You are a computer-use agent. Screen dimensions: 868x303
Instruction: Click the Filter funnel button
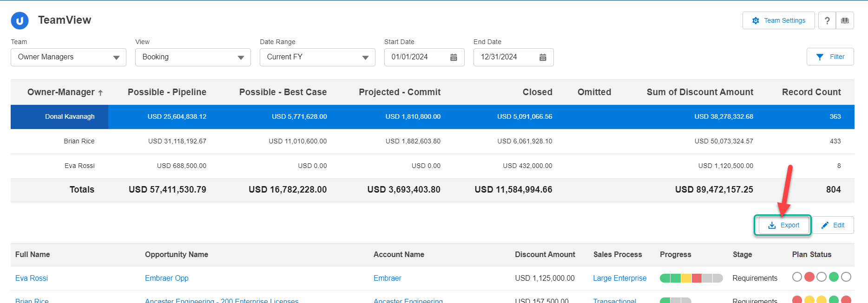click(x=830, y=57)
